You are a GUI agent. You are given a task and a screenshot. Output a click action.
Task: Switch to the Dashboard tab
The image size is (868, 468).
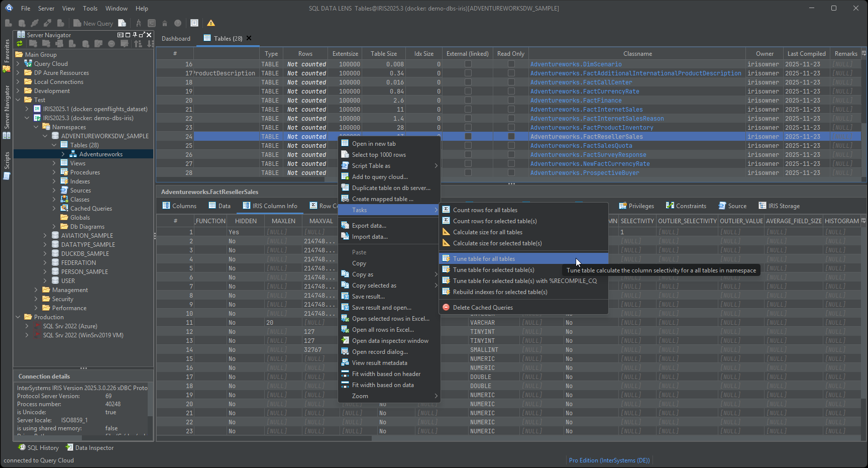coord(176,39)
